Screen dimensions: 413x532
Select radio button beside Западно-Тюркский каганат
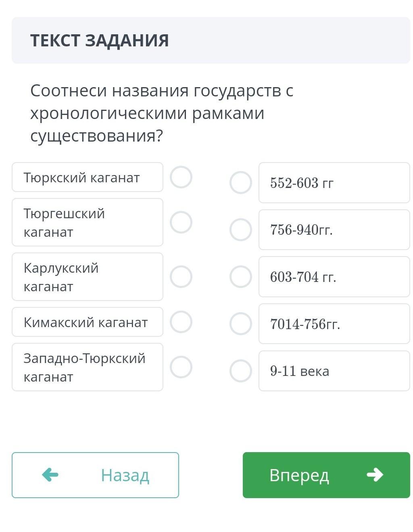181,367
